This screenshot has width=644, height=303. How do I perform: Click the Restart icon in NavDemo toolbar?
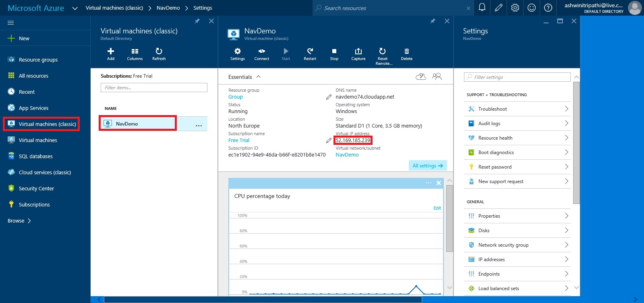point(310,52)
